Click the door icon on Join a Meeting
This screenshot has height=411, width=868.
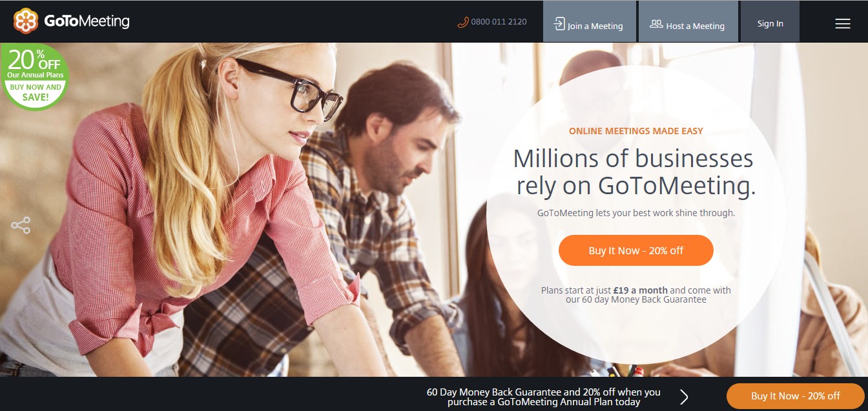coord(559,25)
